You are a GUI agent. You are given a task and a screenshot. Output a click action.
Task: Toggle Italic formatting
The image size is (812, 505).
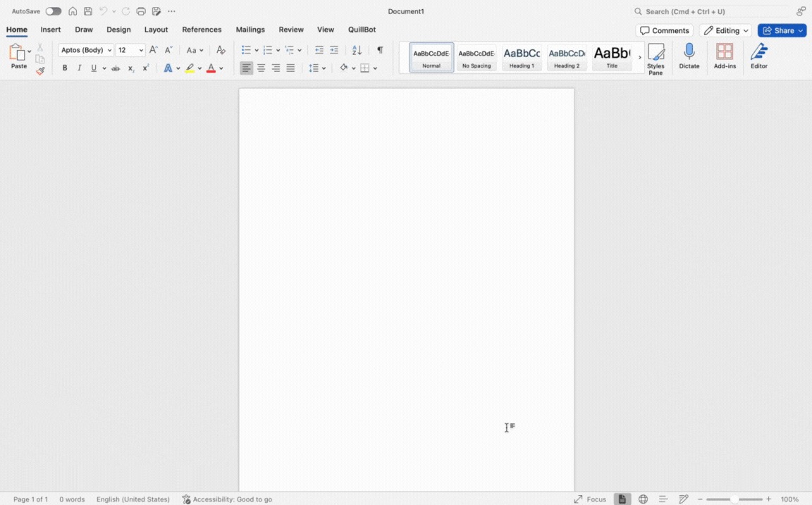(x=79, y=68)
